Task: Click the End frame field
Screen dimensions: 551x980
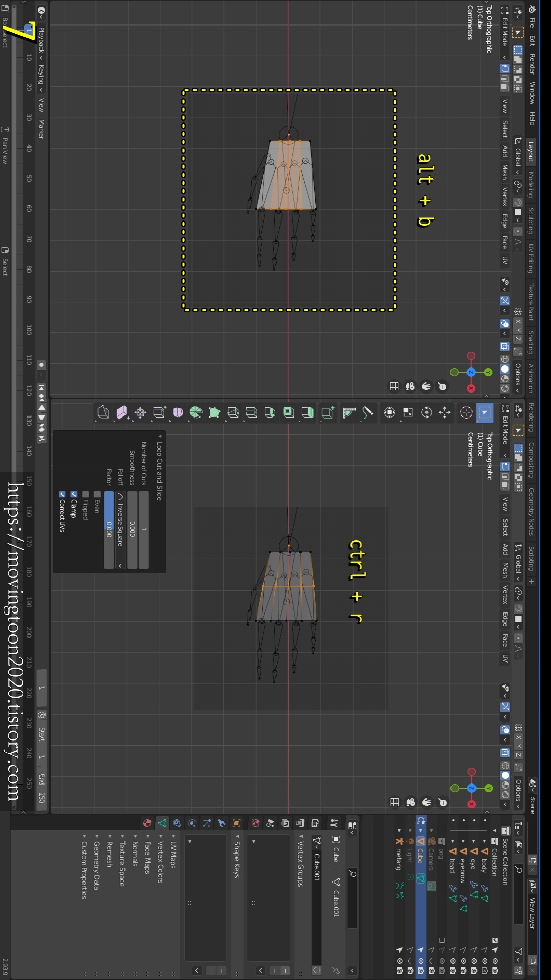Action: coord(42,789)
